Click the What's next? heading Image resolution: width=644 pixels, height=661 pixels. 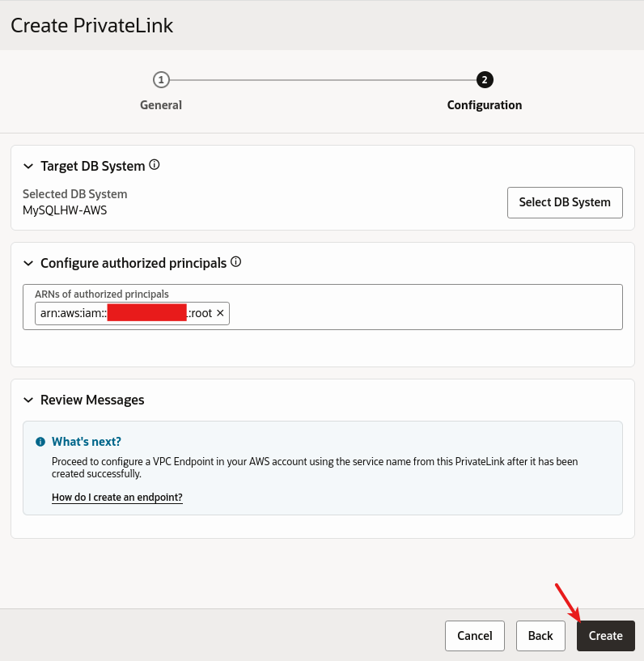(87, 442)
